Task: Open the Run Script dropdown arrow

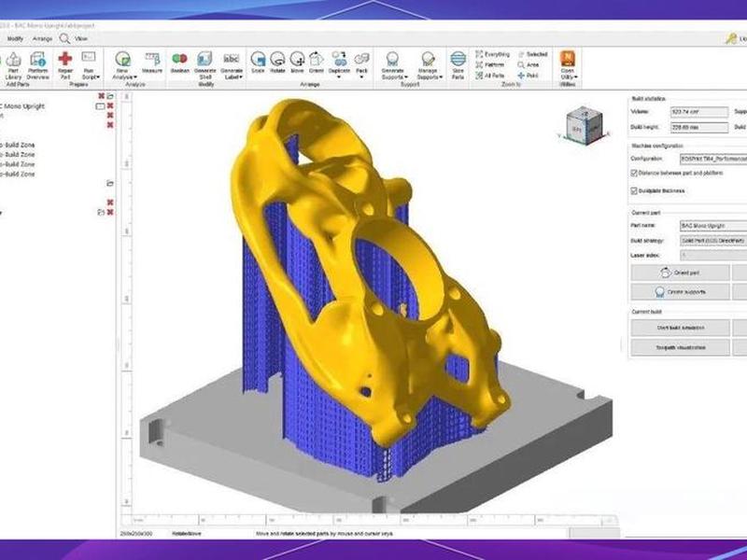Action: [x=98, y=77]
